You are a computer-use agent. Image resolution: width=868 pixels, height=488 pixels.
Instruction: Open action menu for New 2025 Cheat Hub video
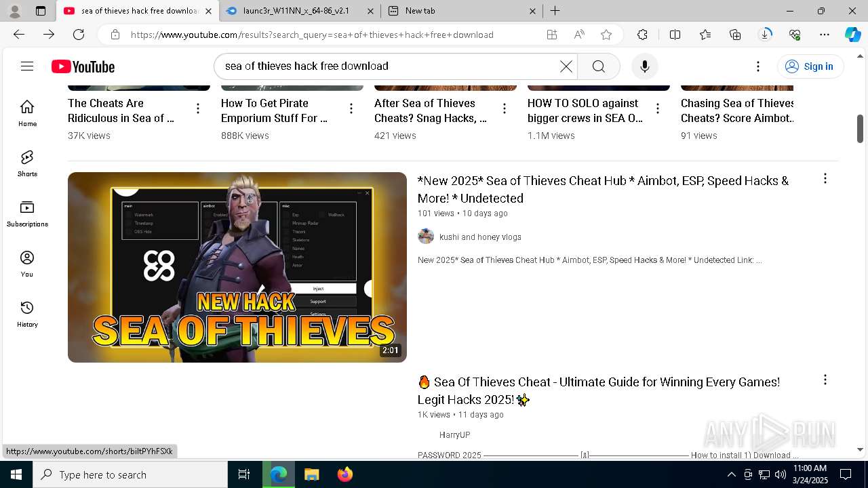coord(825,178)
